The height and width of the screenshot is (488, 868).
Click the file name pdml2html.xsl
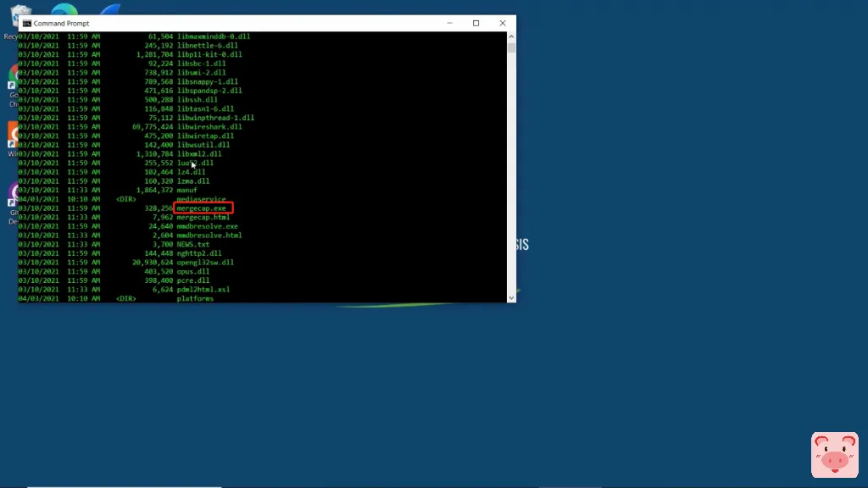tap(203, 290)
